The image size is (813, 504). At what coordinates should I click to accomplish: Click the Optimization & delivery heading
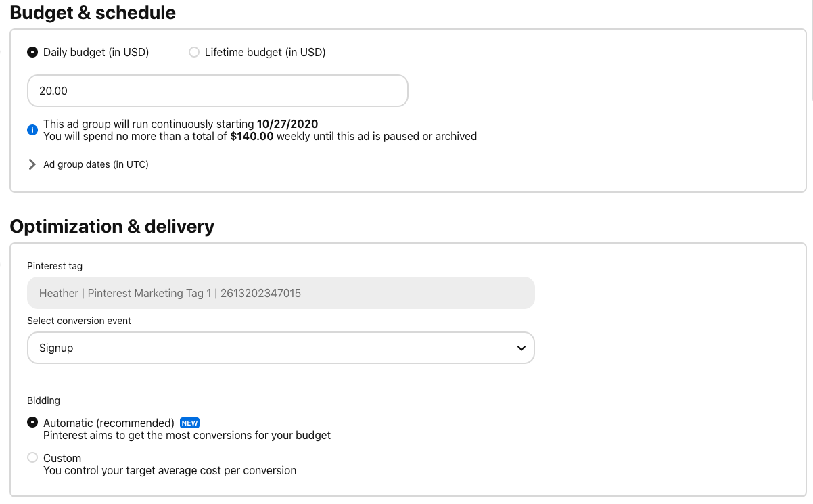tap(112, 226)
